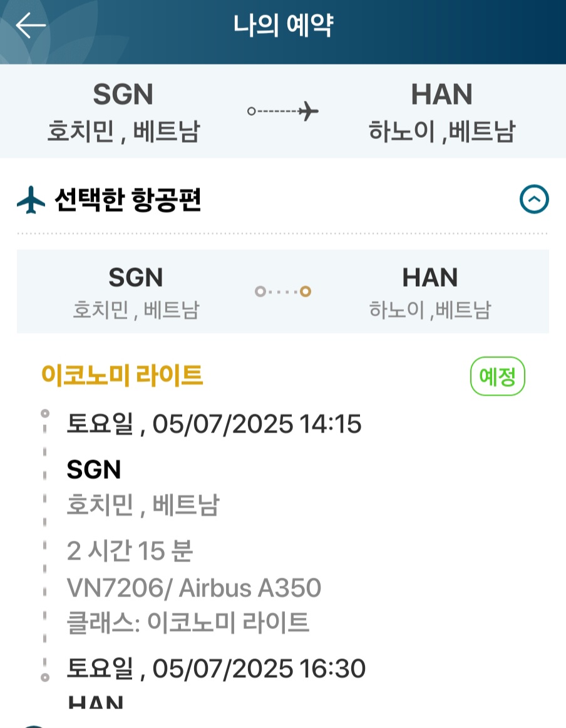The height and width of the screenshot is (728, 566).
Task: Collapse the 선택한 항공편 section
Action: click(x=534, y=200)
